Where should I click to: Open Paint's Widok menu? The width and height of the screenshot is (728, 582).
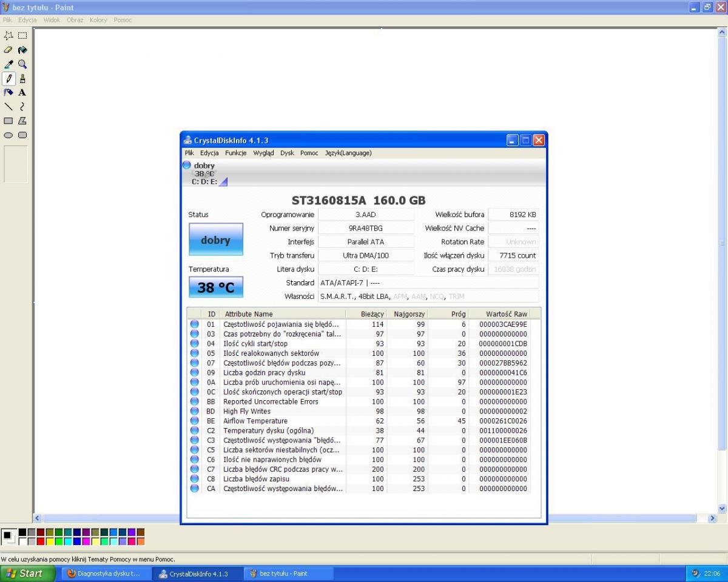point(52,20)
